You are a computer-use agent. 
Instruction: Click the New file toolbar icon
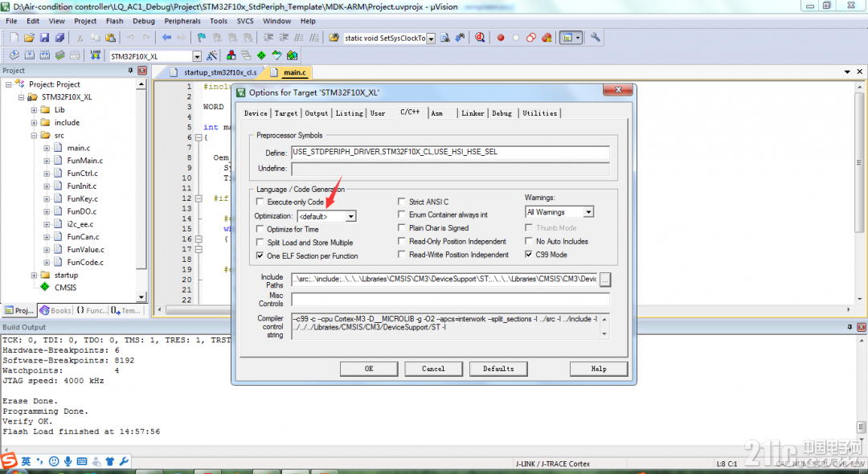pos(14,38)
